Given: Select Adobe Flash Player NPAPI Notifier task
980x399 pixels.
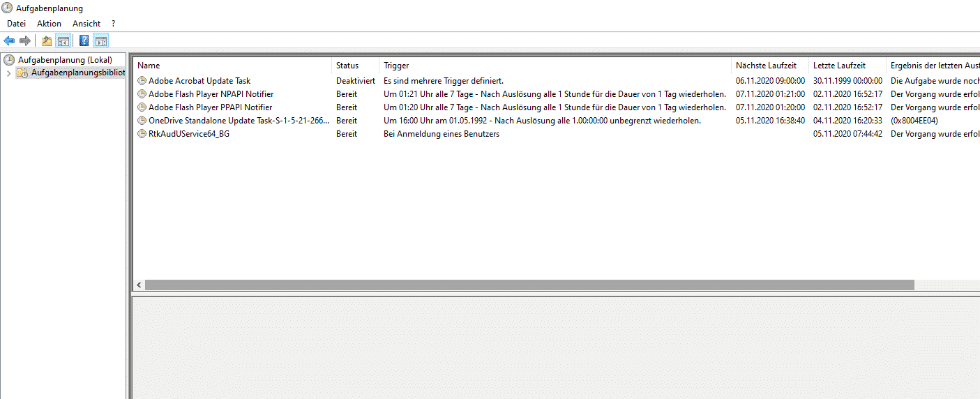Looking at the screenshot, I should tap(211, 94).
